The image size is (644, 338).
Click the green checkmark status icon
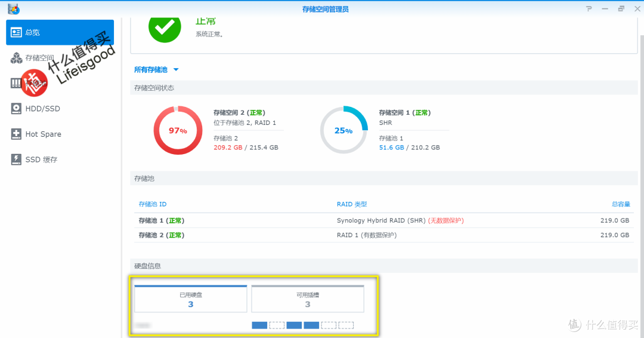(x=165, y=27)
